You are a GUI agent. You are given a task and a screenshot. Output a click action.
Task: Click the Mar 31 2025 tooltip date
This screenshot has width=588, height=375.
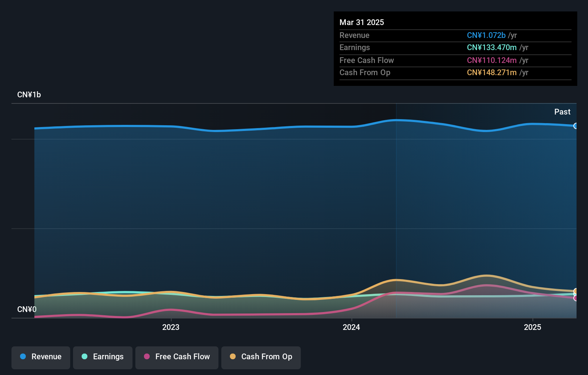pyautogui.click(x=362, y=22)
